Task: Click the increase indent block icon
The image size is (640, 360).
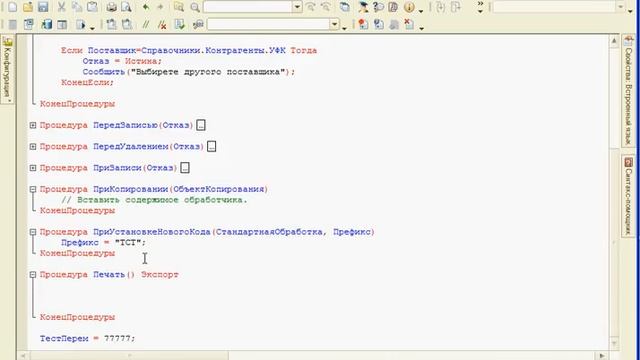Action: [111, 24]
